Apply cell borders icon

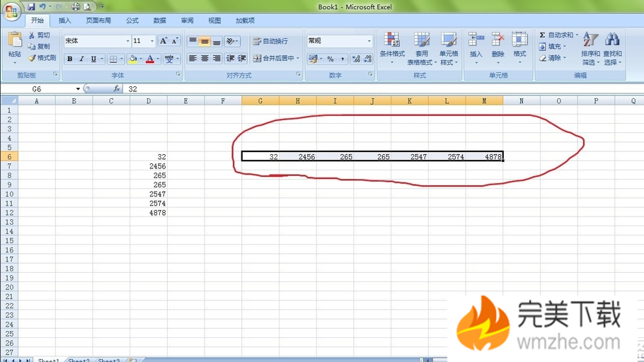pos(113,59)
